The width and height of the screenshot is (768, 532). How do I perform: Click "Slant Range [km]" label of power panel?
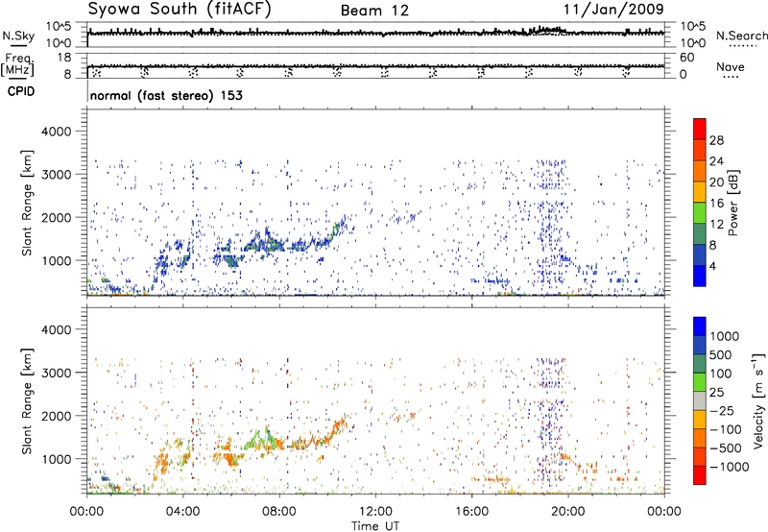[27, 203]
